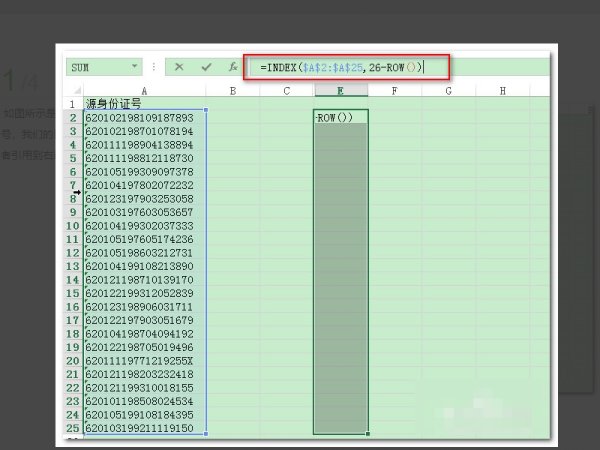600x450 pixels.
Task: Click cell containing 620105197605174236
Action: 145,239
